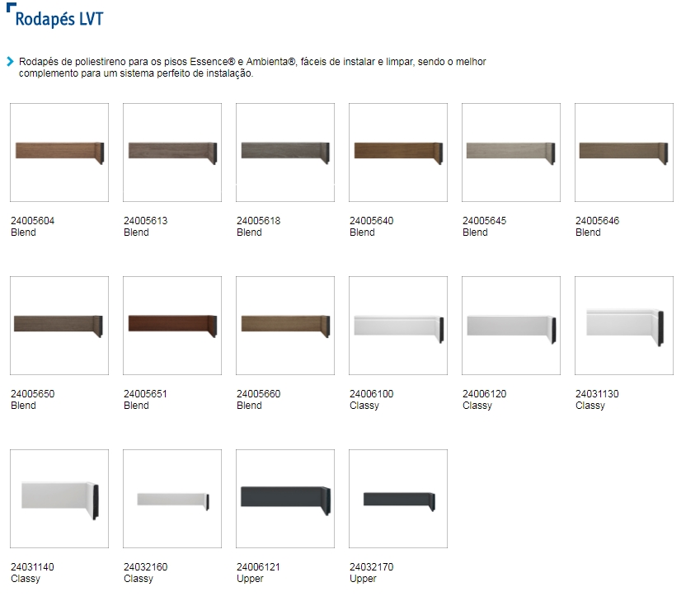The image size is (700, 601).
Task: Click the product code 24006100
Action: (371, 394)
